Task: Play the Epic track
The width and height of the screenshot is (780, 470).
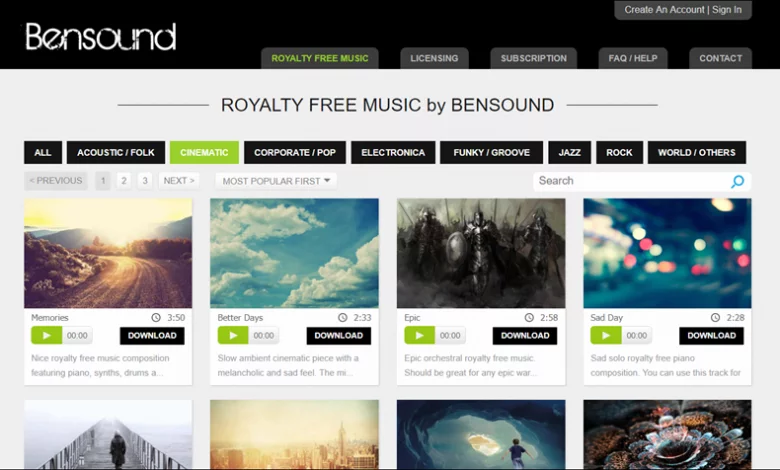Action: click(x=419, y=336)
